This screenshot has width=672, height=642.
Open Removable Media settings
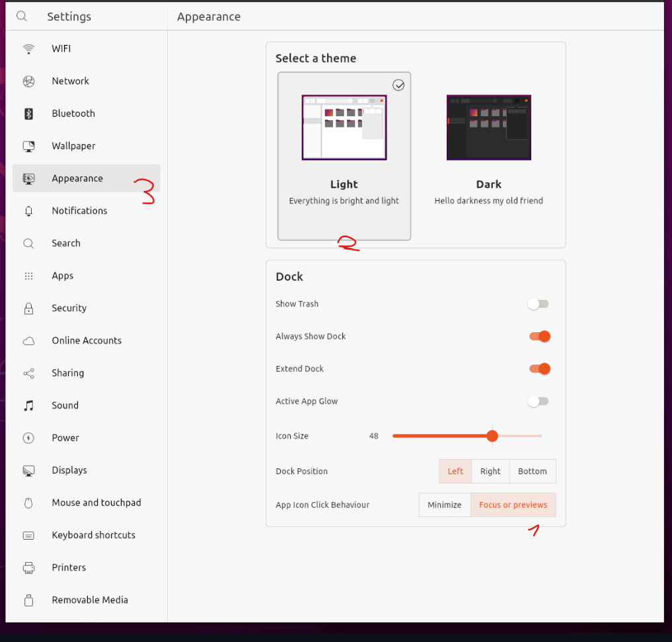point(86,600)
